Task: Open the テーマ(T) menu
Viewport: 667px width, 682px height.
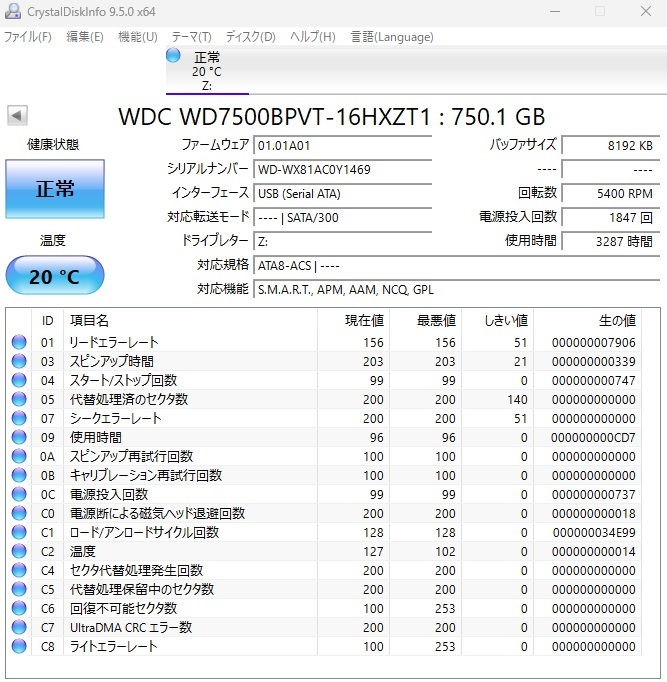Action: 192,37
